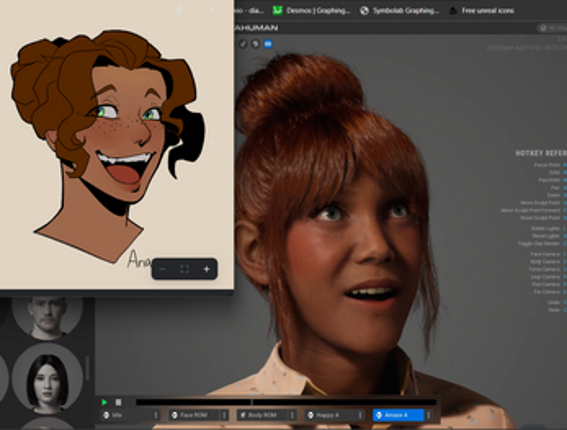Click the face icon on the Happy A chip

pyautogui.click(x=311, y=415)
